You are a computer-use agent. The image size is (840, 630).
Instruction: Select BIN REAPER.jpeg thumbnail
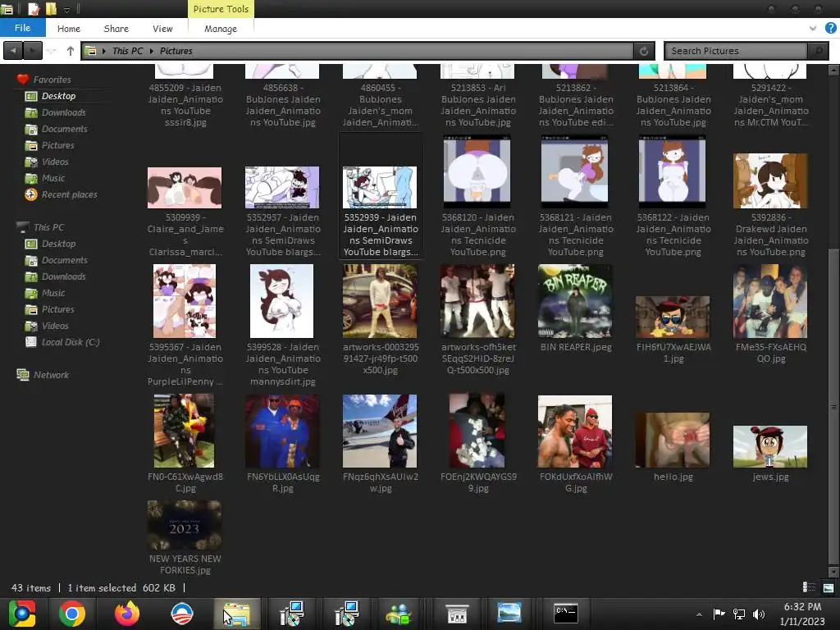[575, 301]
